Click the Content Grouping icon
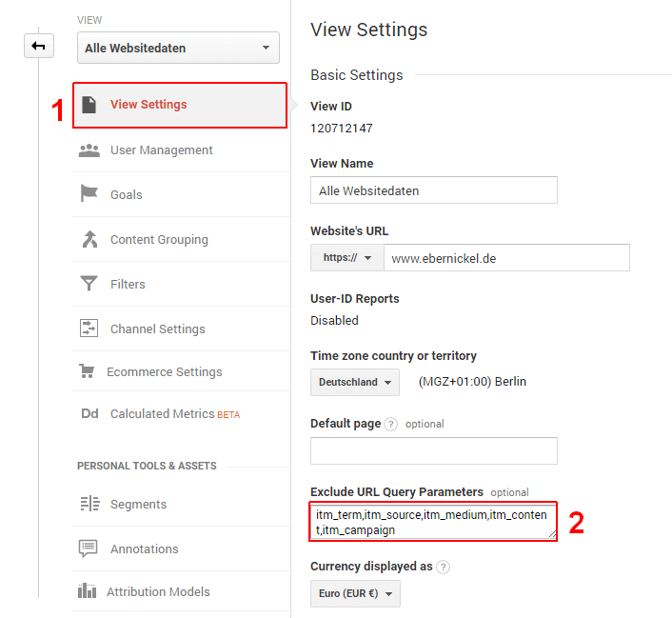 point(89,239)
